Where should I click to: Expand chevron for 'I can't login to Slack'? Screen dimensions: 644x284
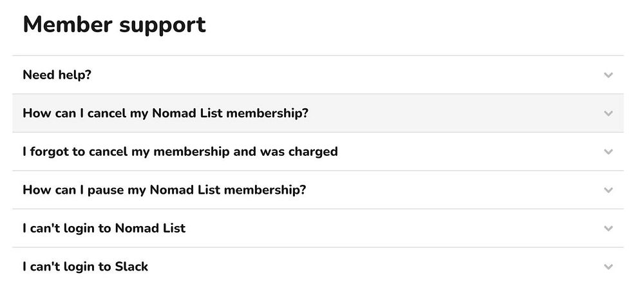(x=608, y=267)
